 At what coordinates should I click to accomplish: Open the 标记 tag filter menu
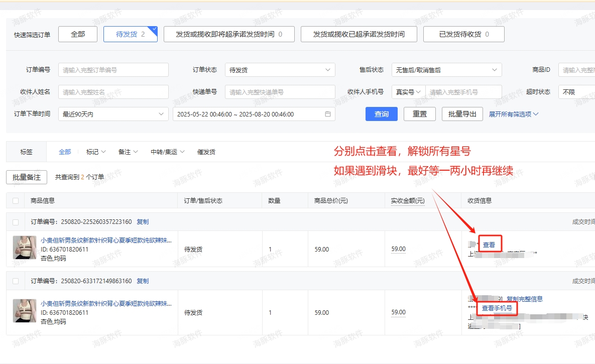(x=96, y=152)
